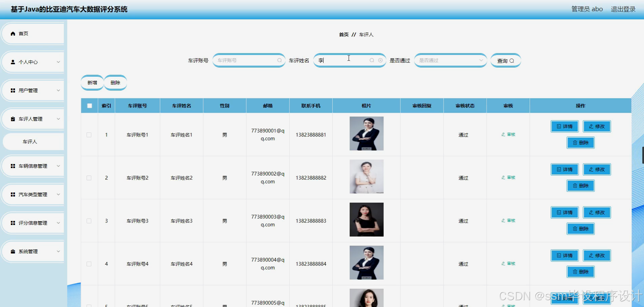Click 修改 for row 车评账号2
This screenshot has height=307, width=644.
click(597, 169)
